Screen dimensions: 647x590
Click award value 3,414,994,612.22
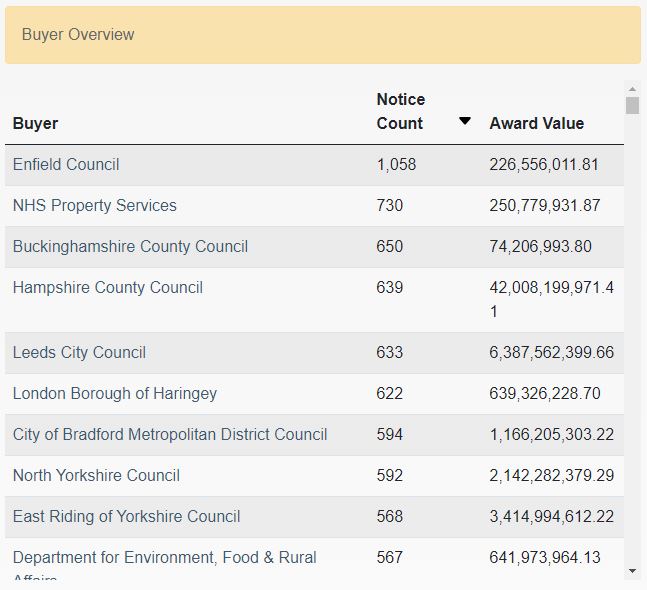552,517
